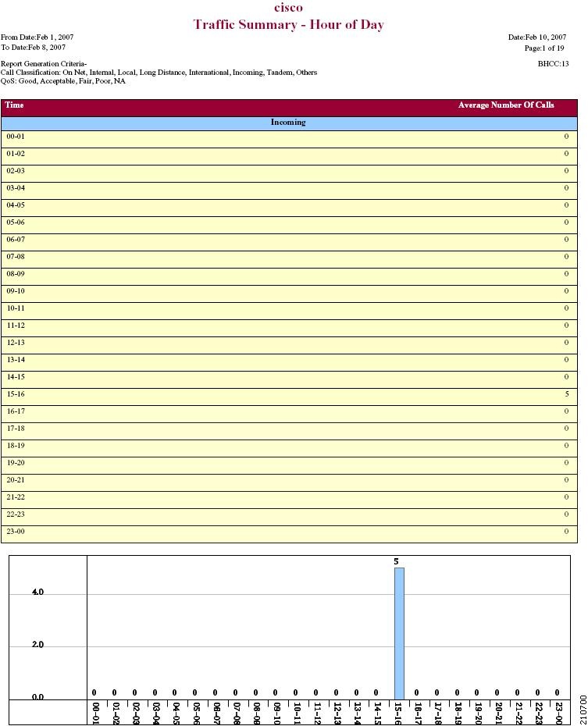Click the 00-01 x-axis label in chart

[95, 713]
